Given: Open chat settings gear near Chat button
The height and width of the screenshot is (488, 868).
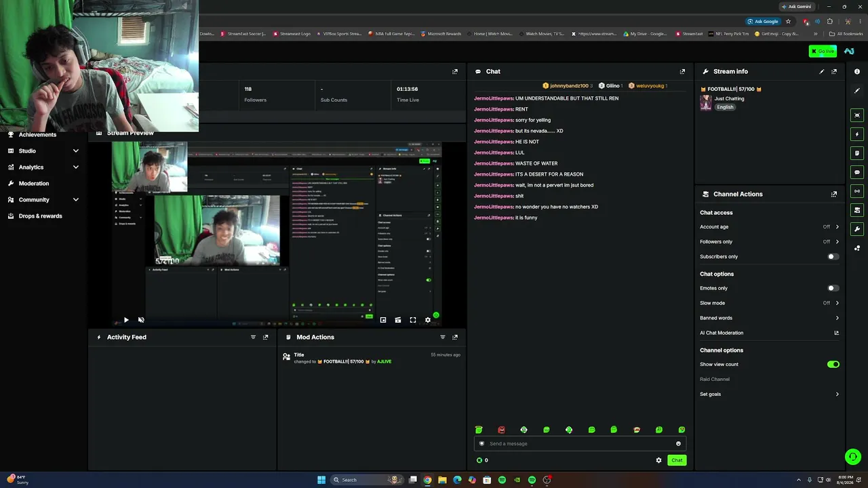Looking at the screenshot, I should 658,460.
